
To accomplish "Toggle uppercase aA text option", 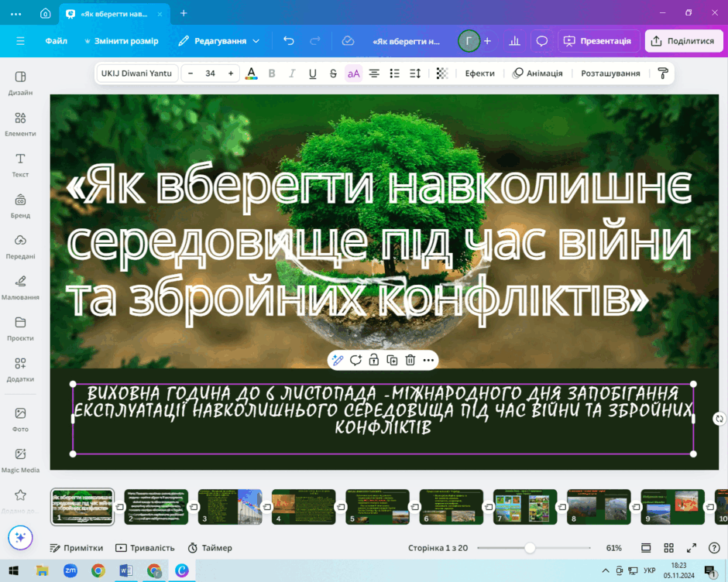I will tap(353, 74).
